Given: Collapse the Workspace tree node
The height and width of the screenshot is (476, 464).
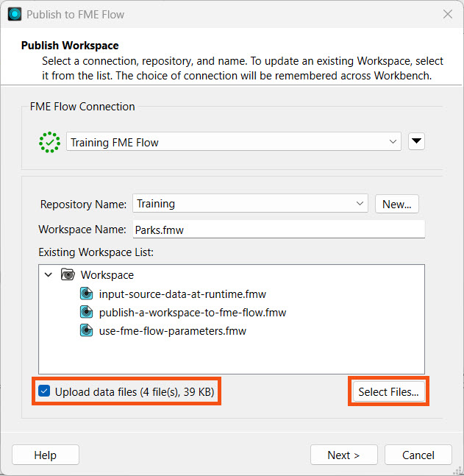Looking at the screenshot, I should [49, 275].
